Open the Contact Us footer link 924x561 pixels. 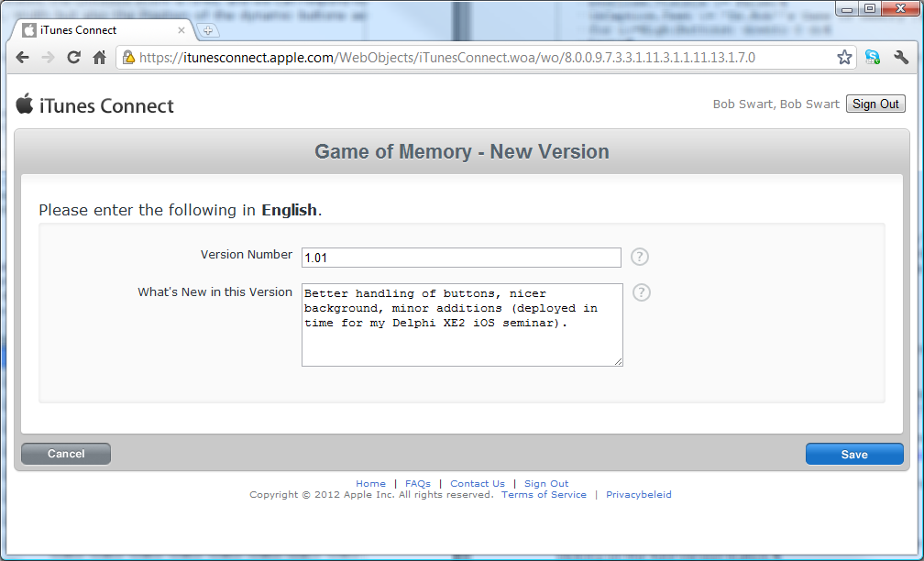[478, 483]
